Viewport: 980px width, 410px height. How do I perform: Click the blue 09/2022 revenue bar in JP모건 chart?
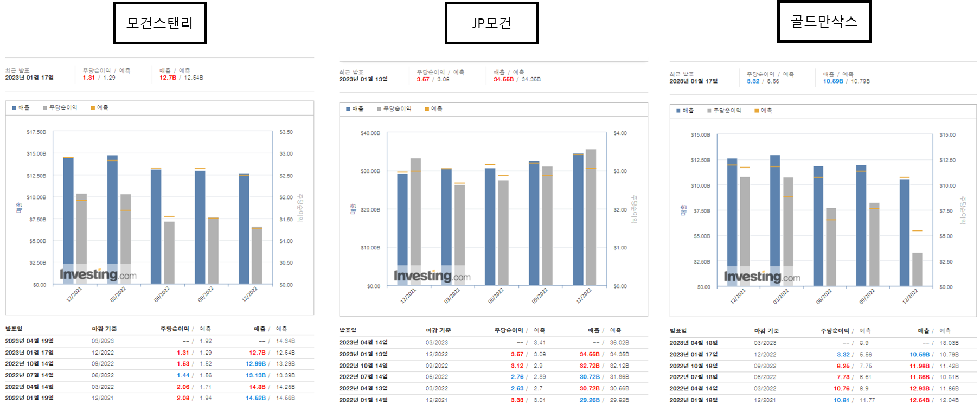point(534,223)
